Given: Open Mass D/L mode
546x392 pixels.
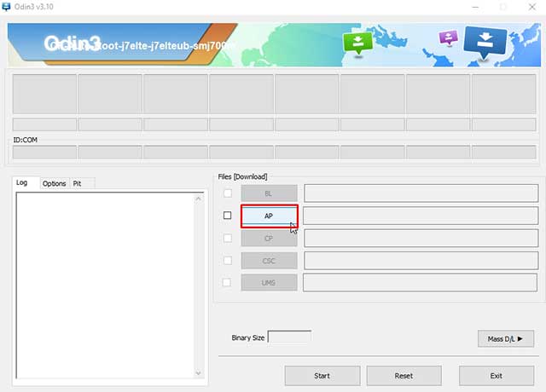Looking at the screenshot, I should click(506, 339).
